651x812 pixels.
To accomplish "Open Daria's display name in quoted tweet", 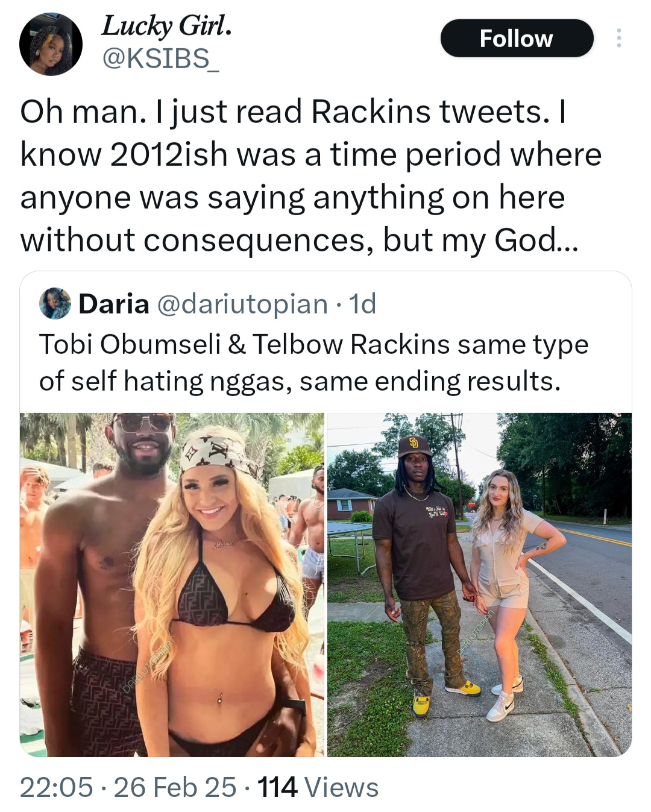I will [x=114, y=304].
